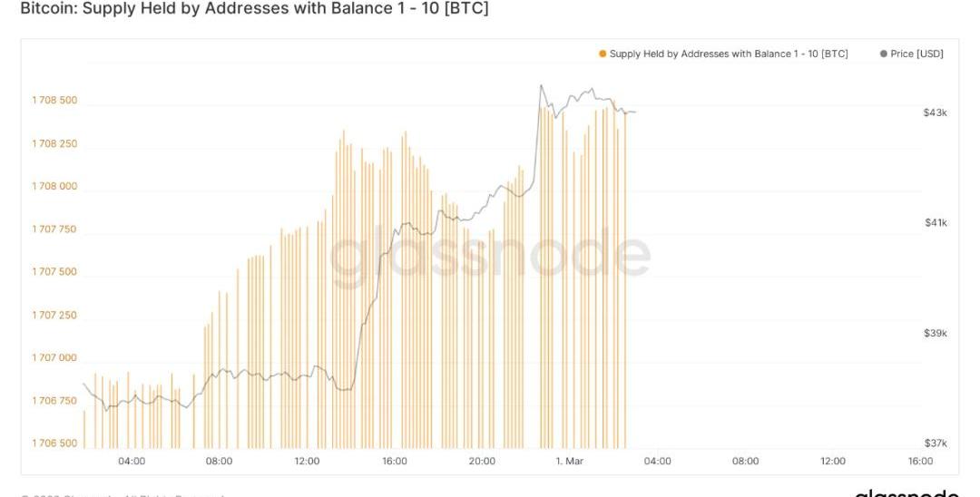980x497 pixels.
Task: Click the '20:00' time axis label
Action: [482, 462]
